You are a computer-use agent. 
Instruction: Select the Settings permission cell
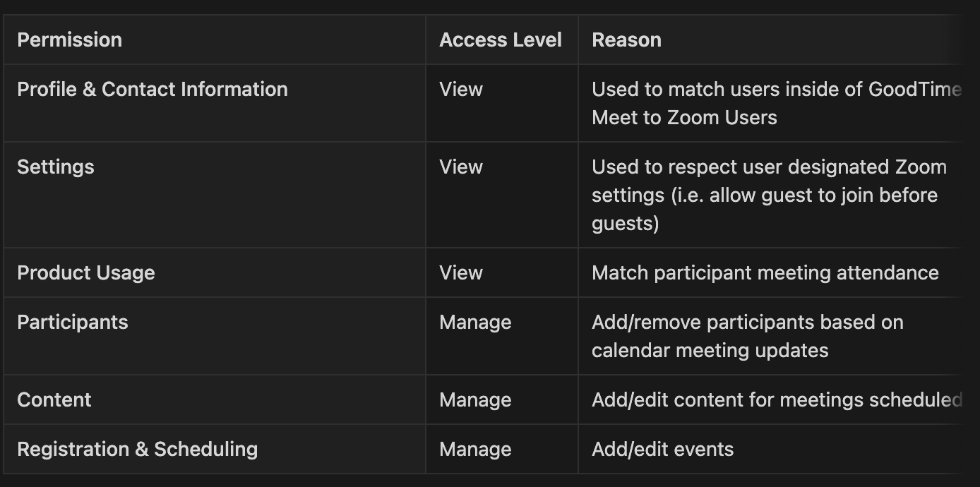(56, 167)
